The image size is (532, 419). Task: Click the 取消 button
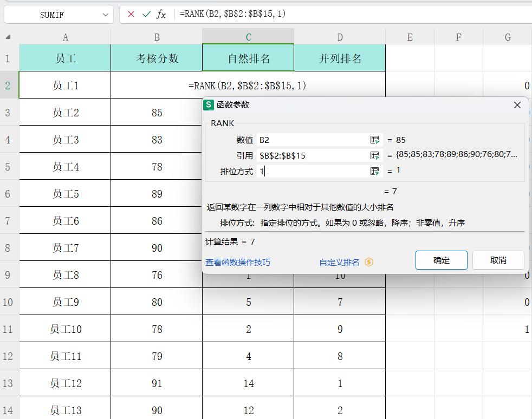coord(498,260)
